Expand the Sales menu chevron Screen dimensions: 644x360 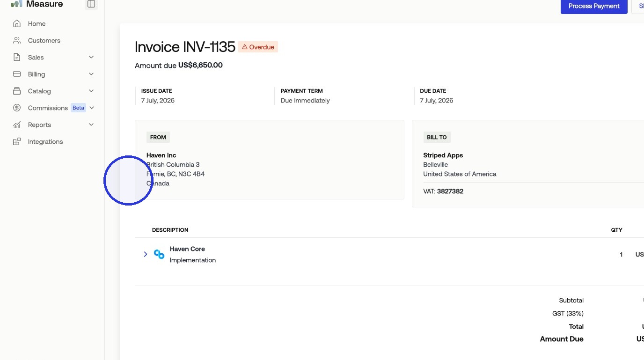tap(91, 57)
